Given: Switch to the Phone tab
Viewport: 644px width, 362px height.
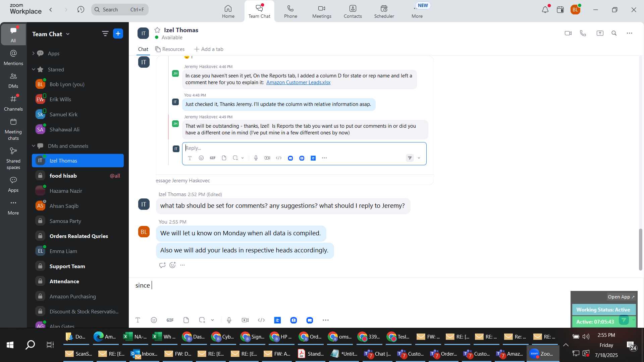Looking at the screenshot, I should click(x=290, y=11).
